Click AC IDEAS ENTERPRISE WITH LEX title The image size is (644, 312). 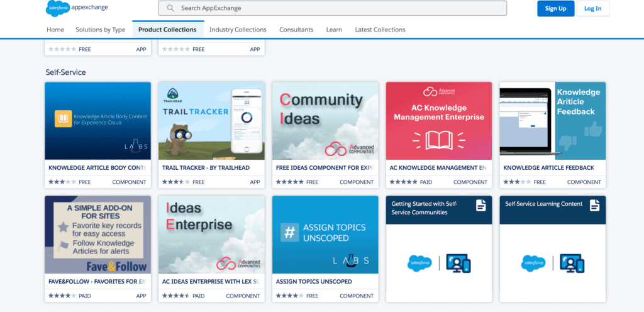[211, 282]
